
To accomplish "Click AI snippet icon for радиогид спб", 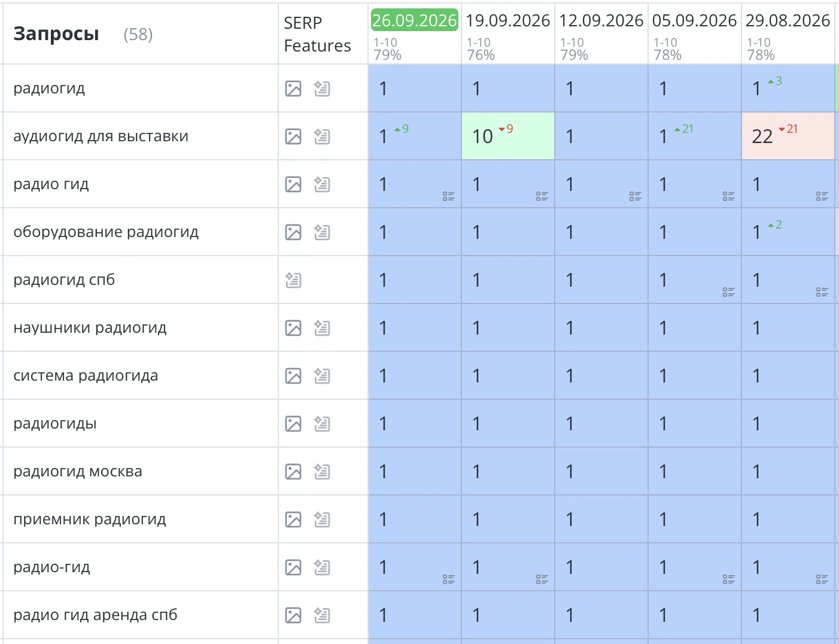I will [293, 280].
